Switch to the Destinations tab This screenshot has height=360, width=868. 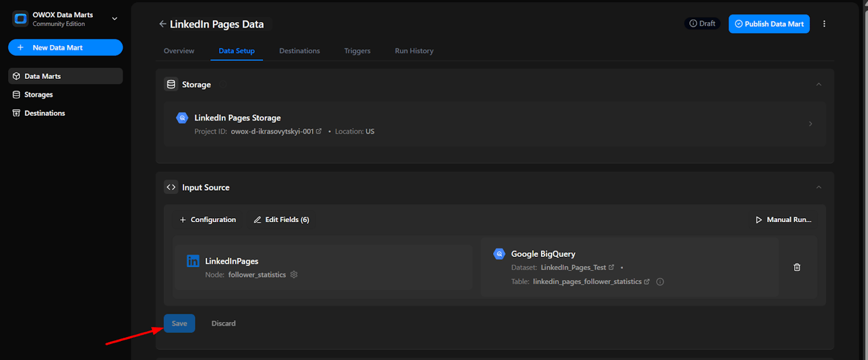click(299, 51)
